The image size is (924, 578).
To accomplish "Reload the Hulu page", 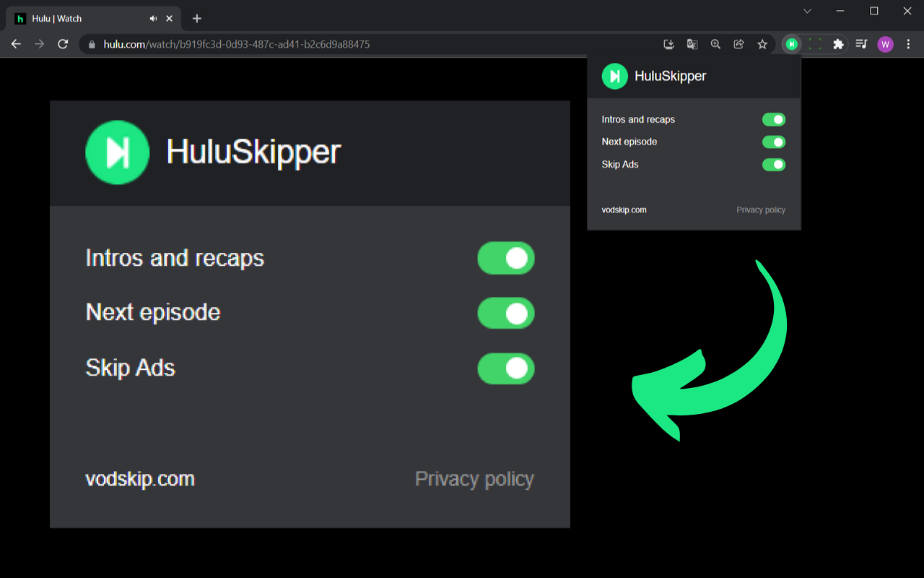I will tap(63, 44).
